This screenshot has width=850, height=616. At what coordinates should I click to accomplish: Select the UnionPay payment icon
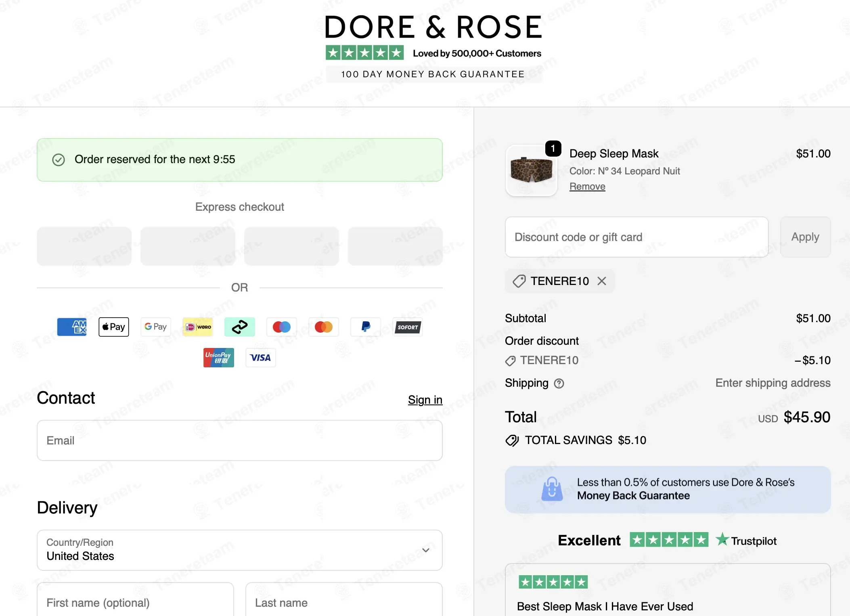(219, 358)
